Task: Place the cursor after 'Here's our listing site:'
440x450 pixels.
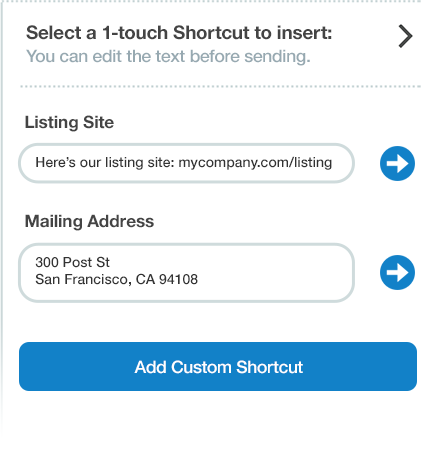Action: (x=176, y=163)
